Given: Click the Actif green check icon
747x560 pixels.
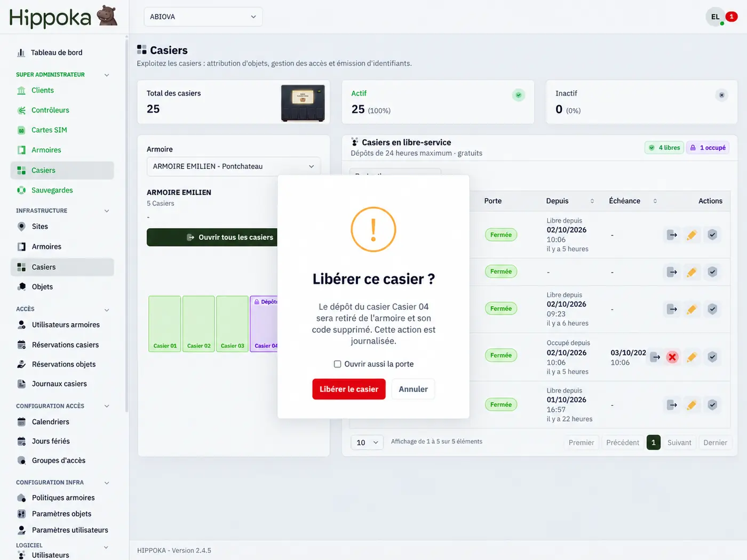Looking at the screenshot, I should click(x=519, y=95).
